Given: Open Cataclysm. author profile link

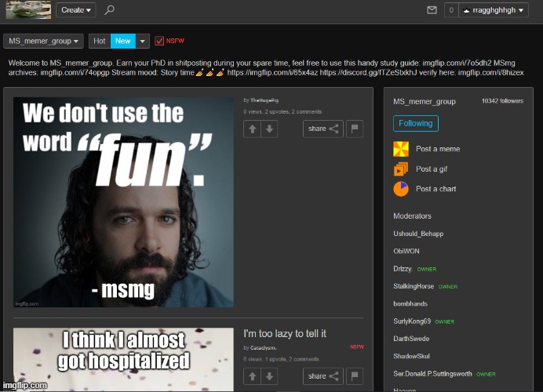Looking at the screenshot, I should click(263, 348).
